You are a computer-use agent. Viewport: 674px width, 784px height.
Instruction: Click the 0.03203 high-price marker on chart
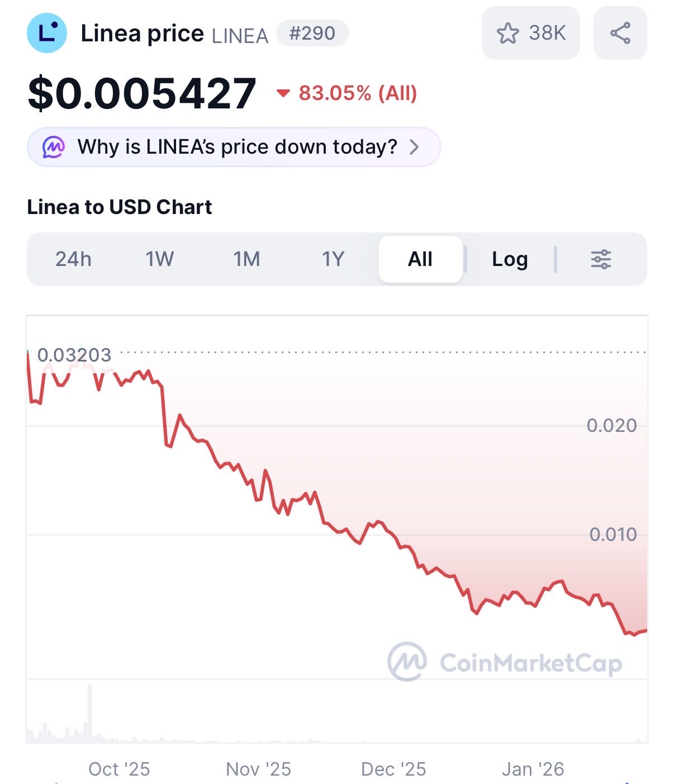coord(74,355)
